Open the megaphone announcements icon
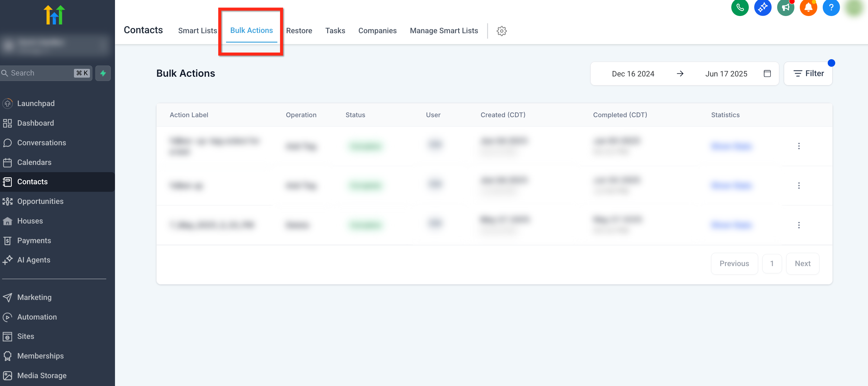Viewport: 868px width, 386px height. (785, 8)
